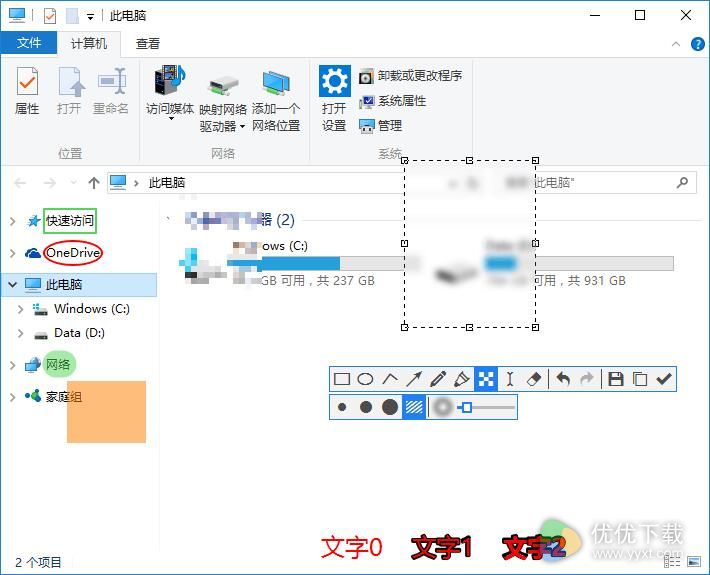
Task: Click the search icon in search box
Action: pos(682,182)
